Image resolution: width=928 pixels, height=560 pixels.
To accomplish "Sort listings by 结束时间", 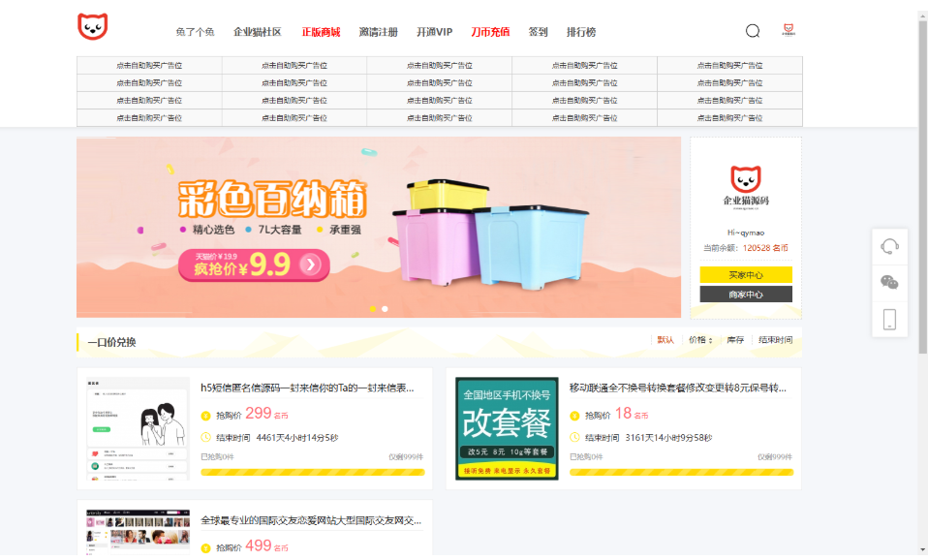I will pyautogui.click(x=775, y=340).
